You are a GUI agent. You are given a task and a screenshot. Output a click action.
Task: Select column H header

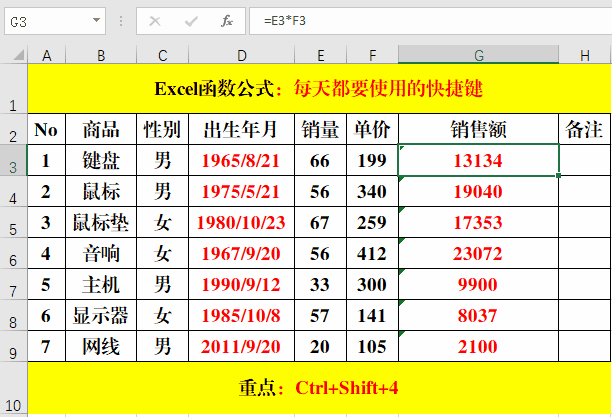pyautogui.click(x=585, y=55)
